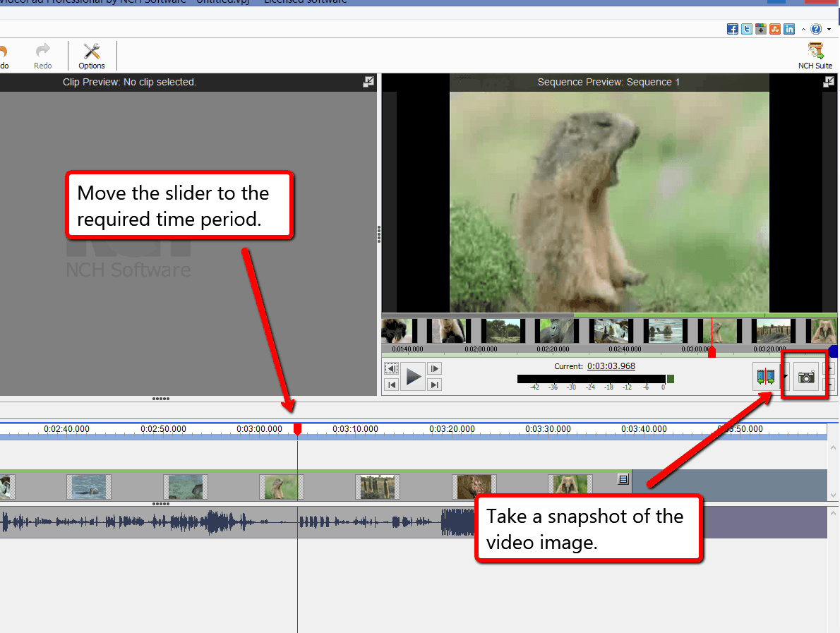
Task: Take a snapshot with the camera icon
Action: (805, 376)
